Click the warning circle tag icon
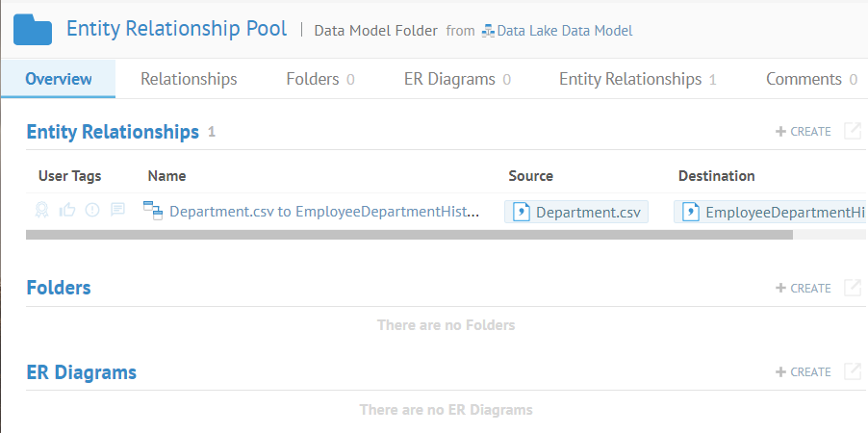 tap(92, 210)
